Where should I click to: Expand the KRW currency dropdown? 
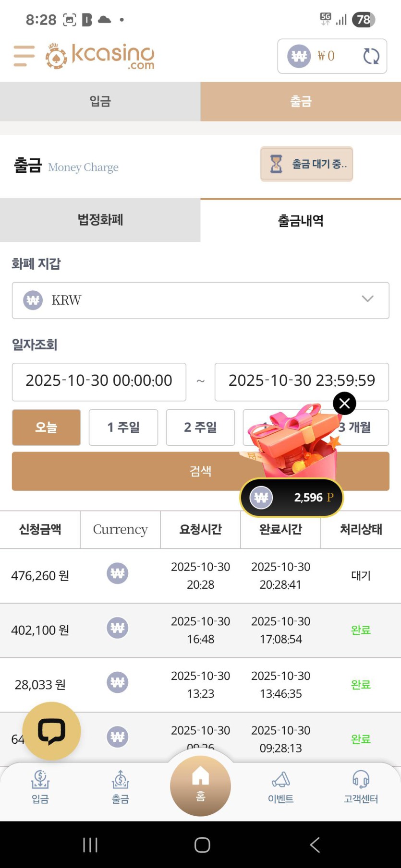point(200,300)
